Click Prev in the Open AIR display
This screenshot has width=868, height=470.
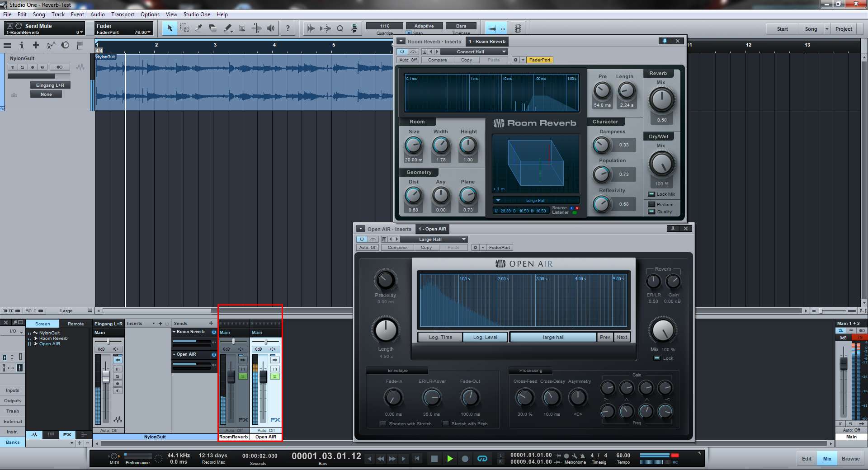click(x=605, y=337)
